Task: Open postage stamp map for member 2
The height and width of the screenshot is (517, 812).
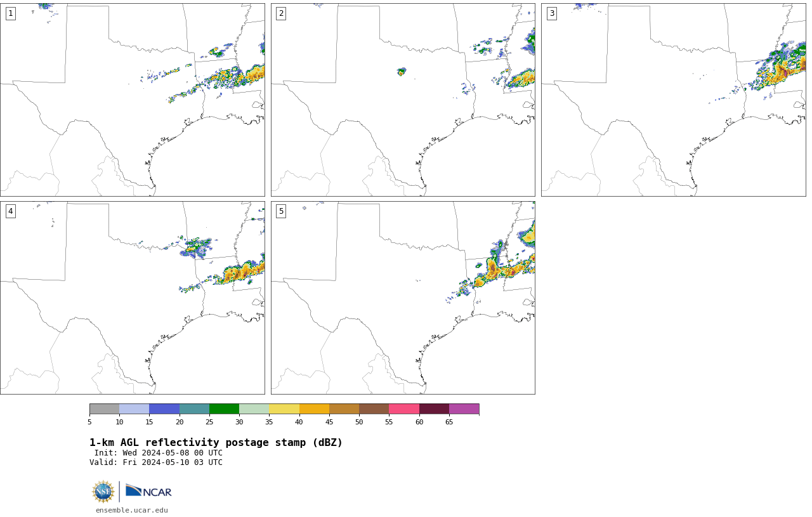Action: click(x=403, y=100)
